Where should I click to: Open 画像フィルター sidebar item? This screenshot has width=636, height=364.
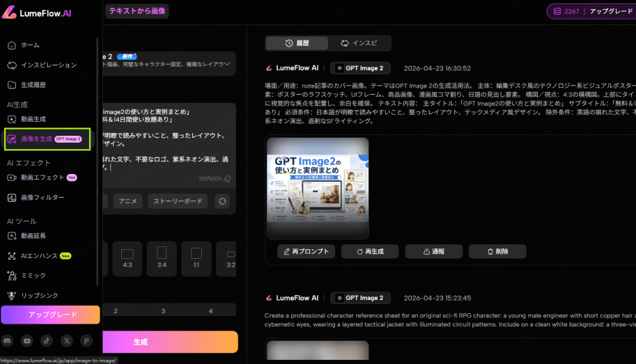(36, 198)
